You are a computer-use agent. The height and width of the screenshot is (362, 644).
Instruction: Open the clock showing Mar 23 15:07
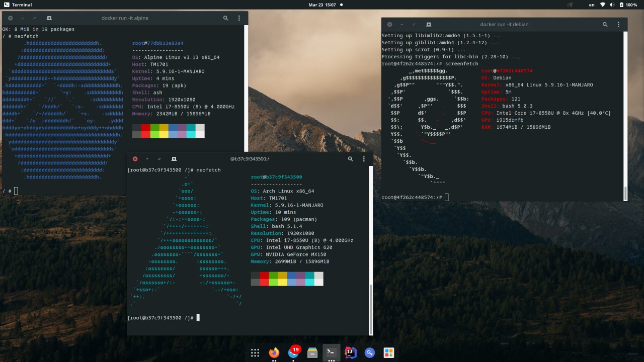click(322, 5)
